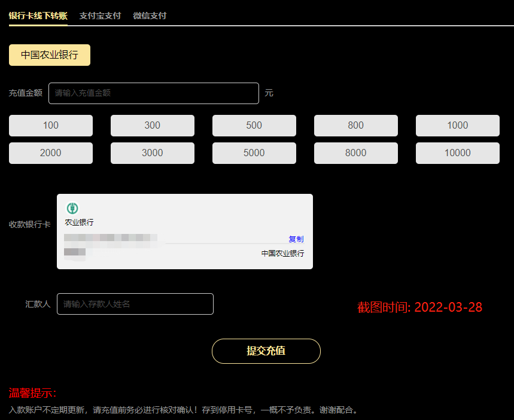Click the 汇款人 label
The image size is (514, 420).
pyautogui.click(x=38, y=305)
